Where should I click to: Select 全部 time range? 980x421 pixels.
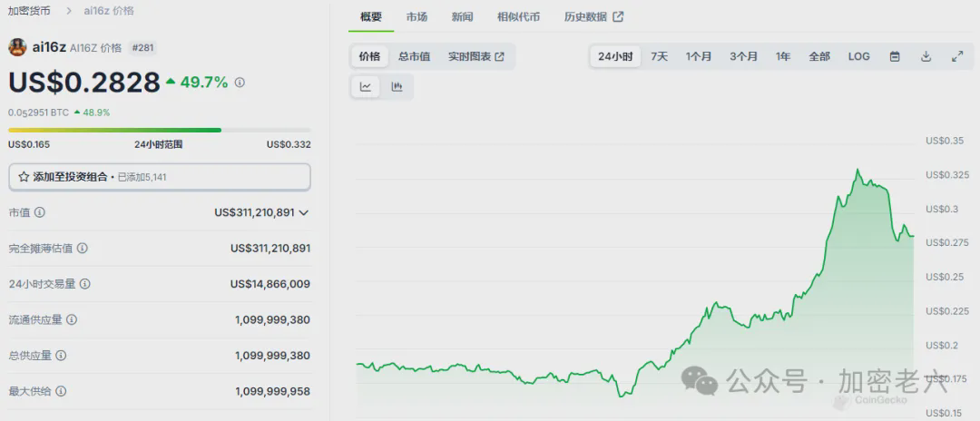[x=819, y=56]
